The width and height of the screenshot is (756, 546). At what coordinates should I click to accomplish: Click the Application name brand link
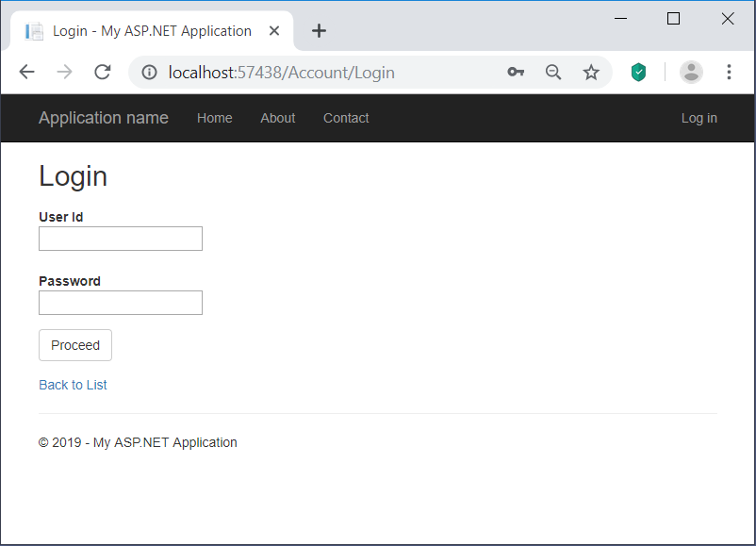click(x=103, y=118)
